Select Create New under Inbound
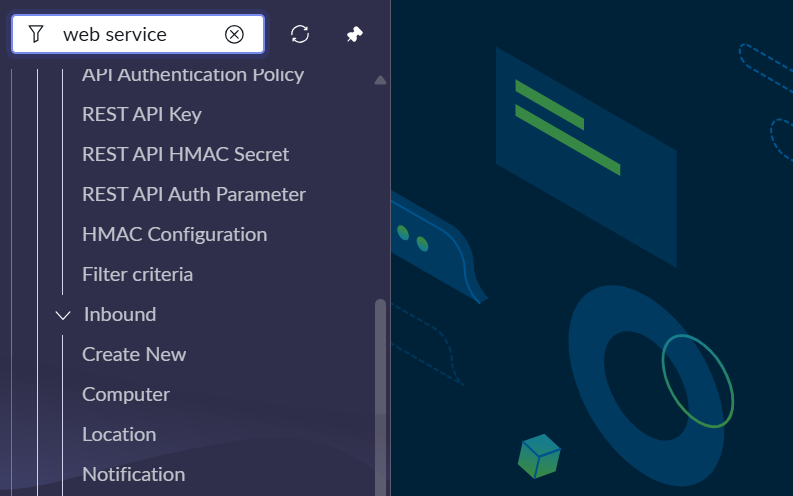Image resolution: width=793 pixels, height=496 pixels. 134,354
